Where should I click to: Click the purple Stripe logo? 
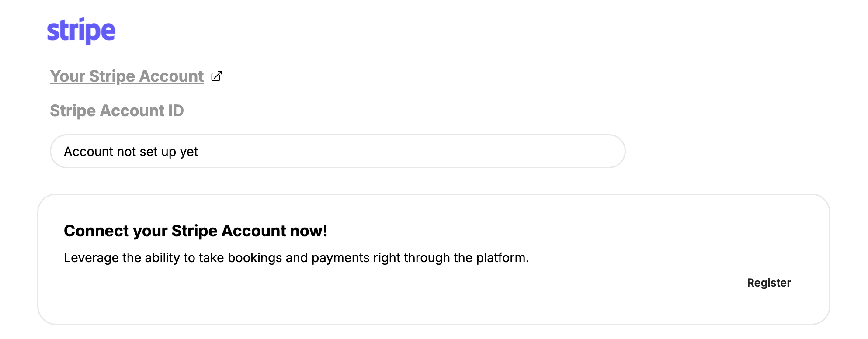pos(81,31)
